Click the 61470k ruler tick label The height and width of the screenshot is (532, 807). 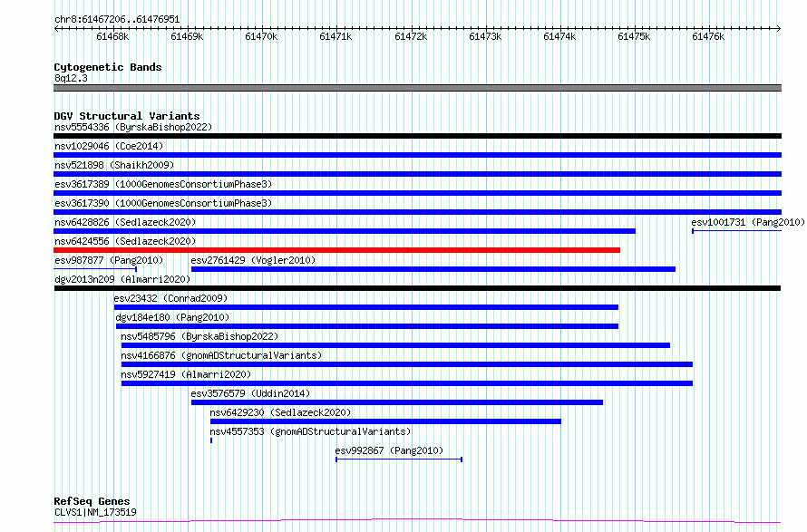coord(261,36)
